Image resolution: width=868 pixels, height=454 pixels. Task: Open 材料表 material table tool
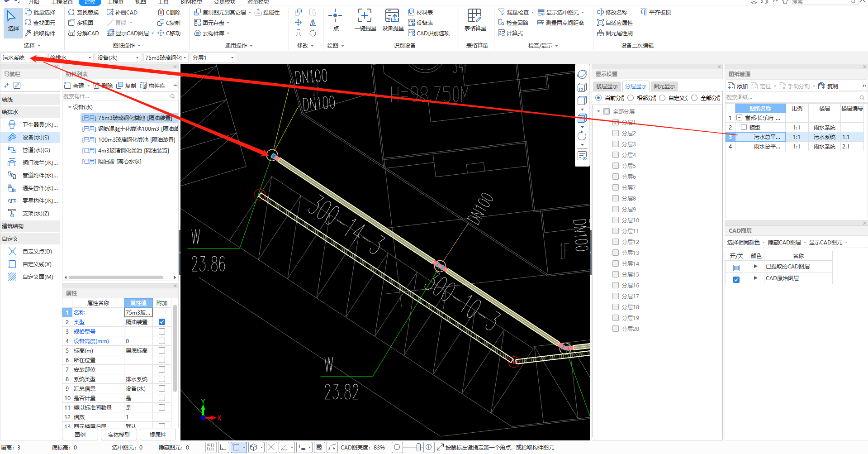420,12
